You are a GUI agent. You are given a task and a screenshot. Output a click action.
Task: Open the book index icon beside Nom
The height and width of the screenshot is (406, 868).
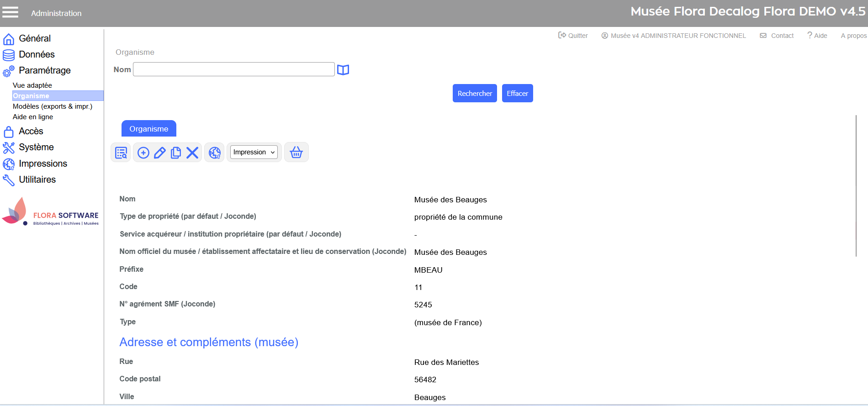click(343, 70)
